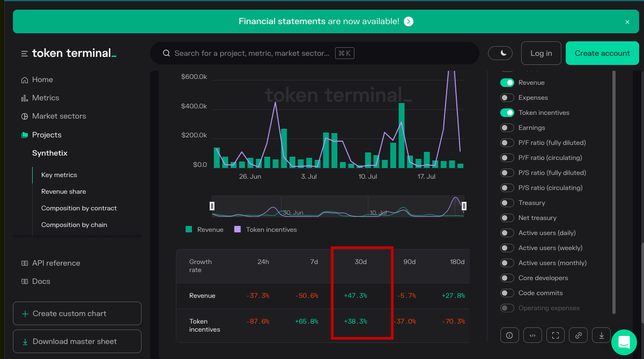Enable the Code commits toggle

[x=507, y=293]
